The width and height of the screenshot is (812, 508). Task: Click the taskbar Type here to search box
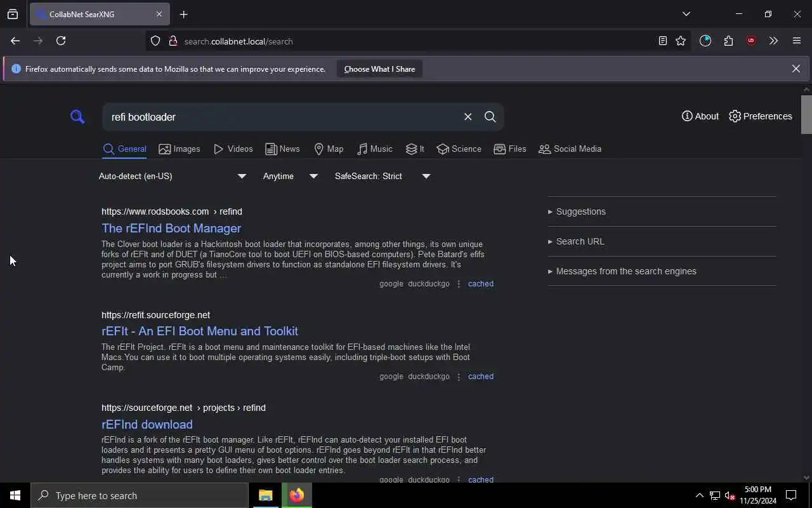click(x=140, y=495)
